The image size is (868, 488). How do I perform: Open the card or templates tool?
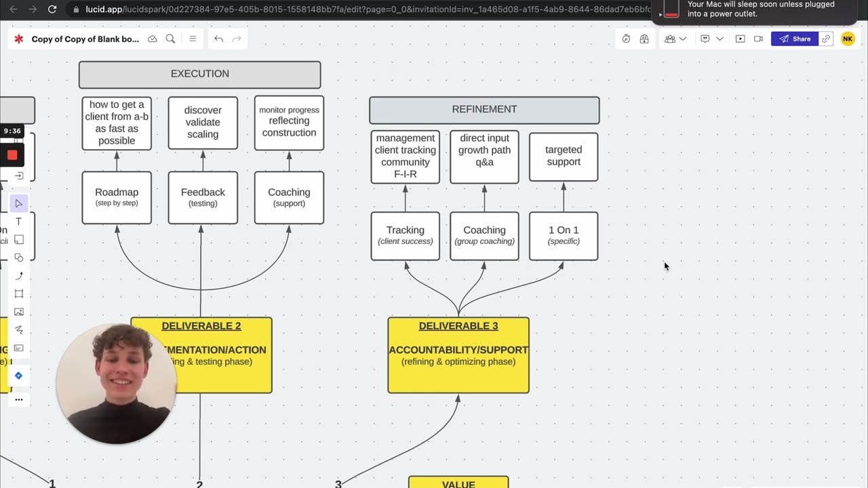click(18, 348)
